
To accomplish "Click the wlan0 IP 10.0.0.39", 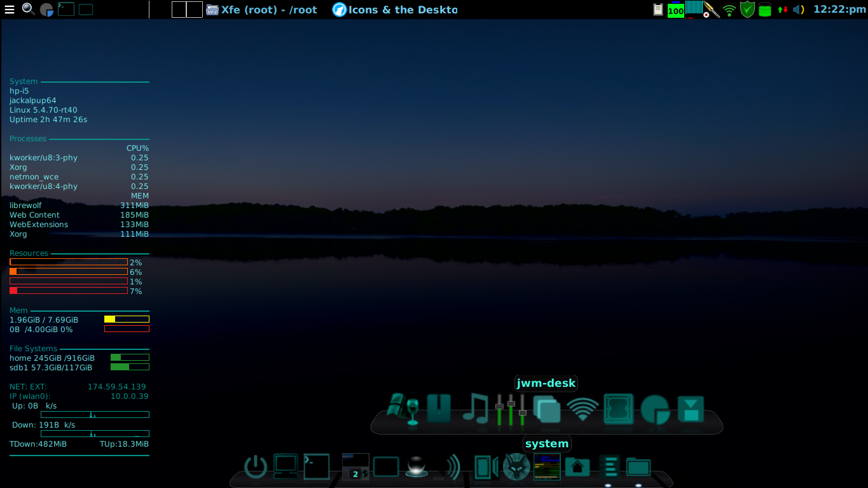I will point(130,396).
